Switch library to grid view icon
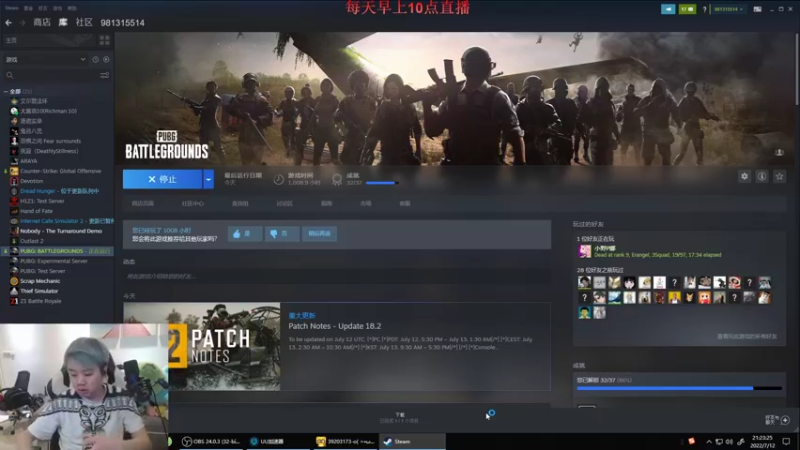The image size is (800, 450). click(105, 40)
